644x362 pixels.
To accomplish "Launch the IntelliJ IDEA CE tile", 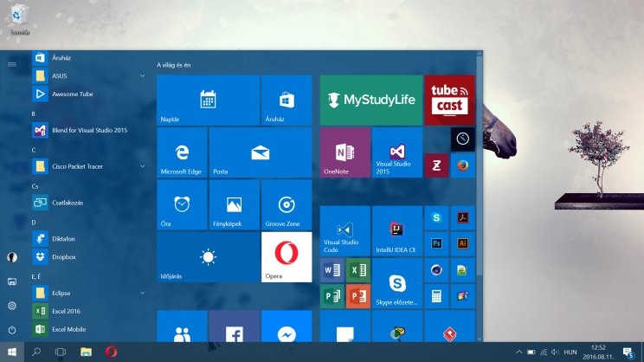I will [396, 231].
